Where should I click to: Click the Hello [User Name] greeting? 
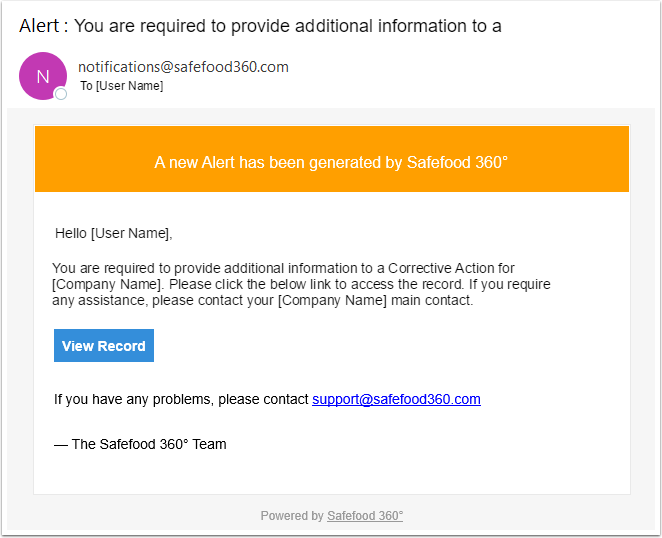click(114, 234)
